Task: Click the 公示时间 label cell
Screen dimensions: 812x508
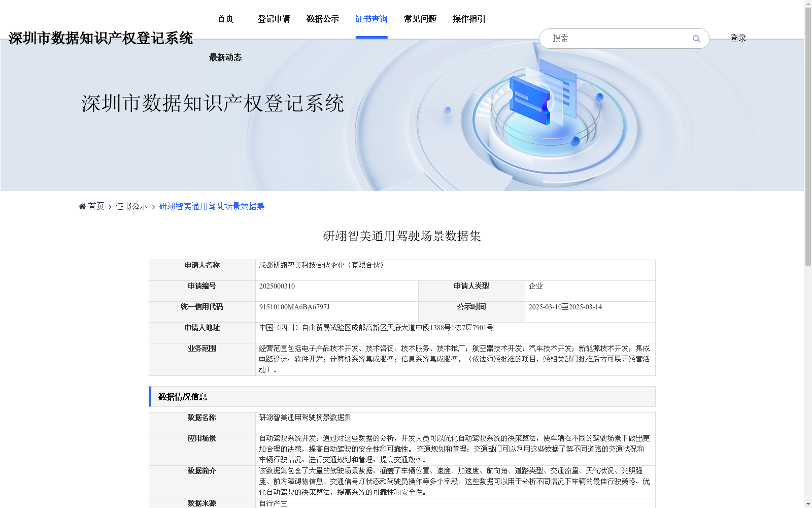Action: (471, 312)
